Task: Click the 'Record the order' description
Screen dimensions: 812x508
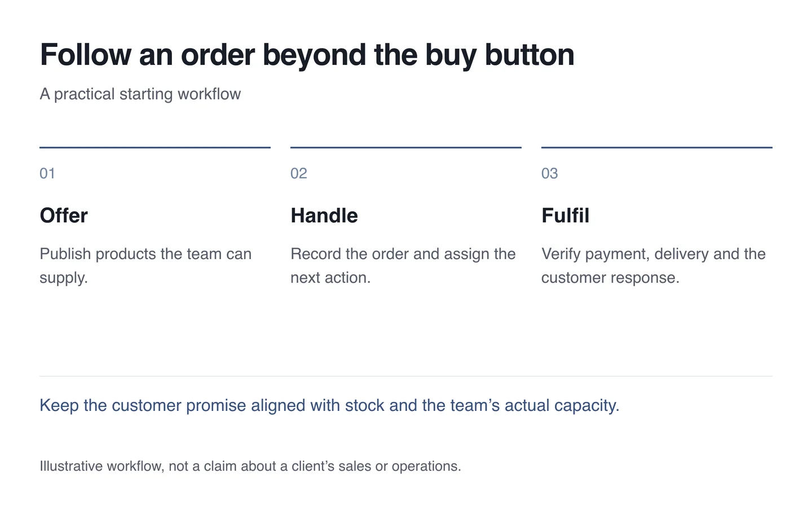Action: tap(403, 266)
